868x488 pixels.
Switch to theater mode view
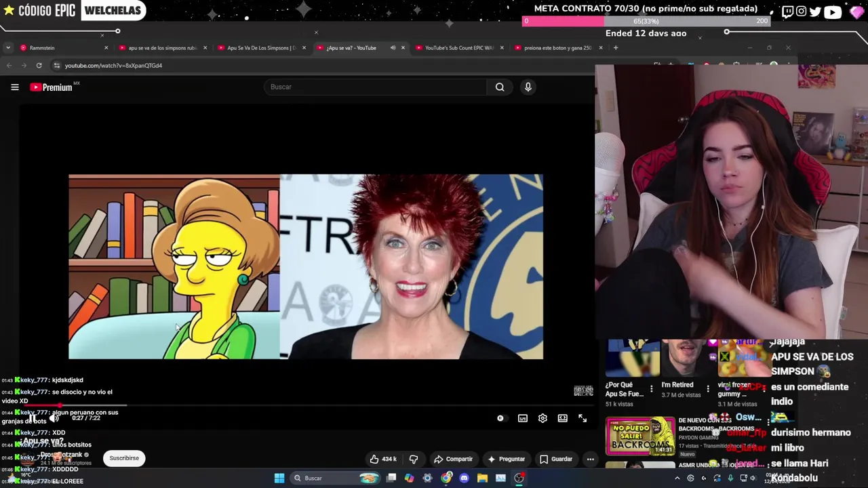pyautogui.click(x=562, y=418)
